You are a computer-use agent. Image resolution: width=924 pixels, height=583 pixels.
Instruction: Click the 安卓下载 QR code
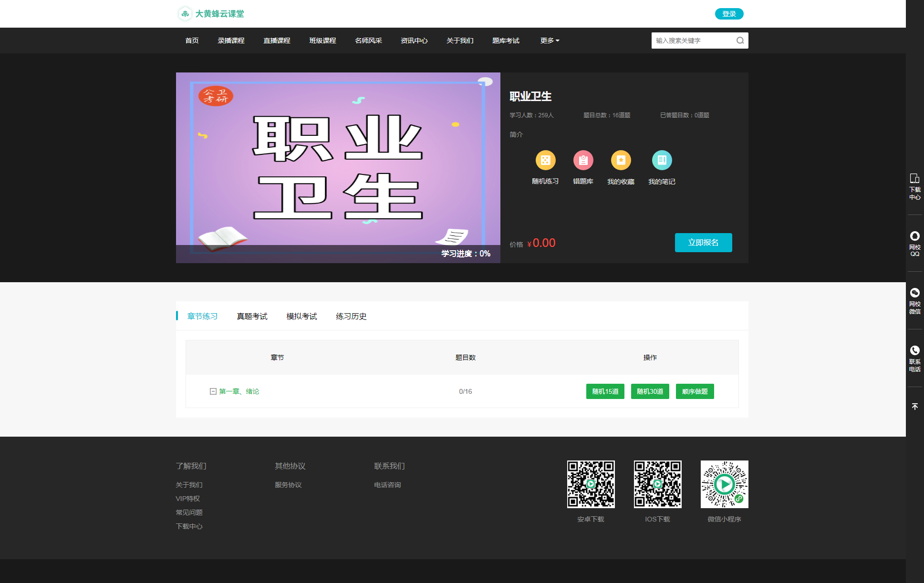click(x=591, y=484)
